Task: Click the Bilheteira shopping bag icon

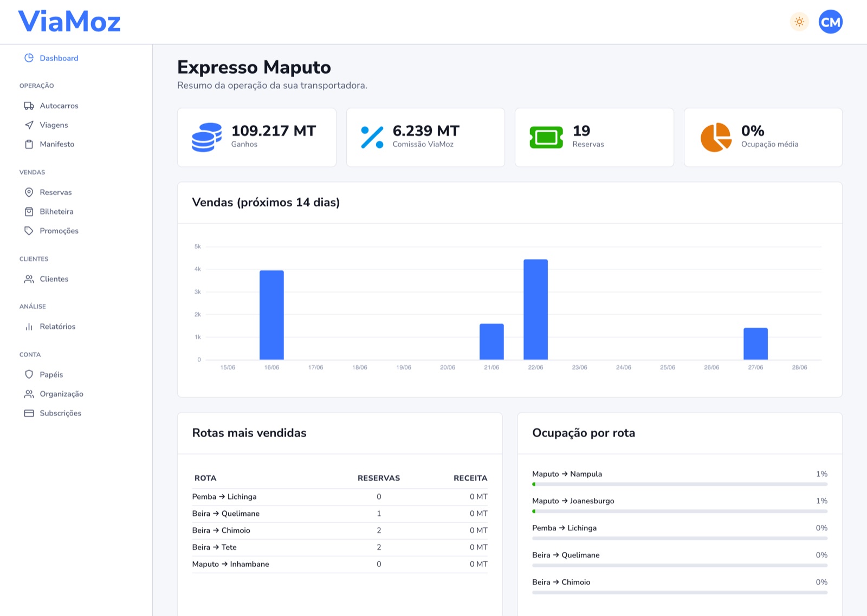Action: coord(29,211)
